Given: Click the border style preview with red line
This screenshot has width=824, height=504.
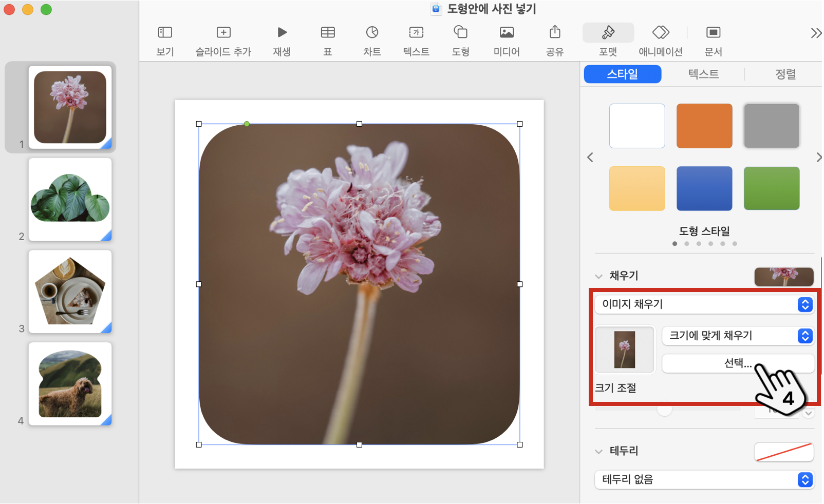Looking at the screenshot, I should coord(783,452).
